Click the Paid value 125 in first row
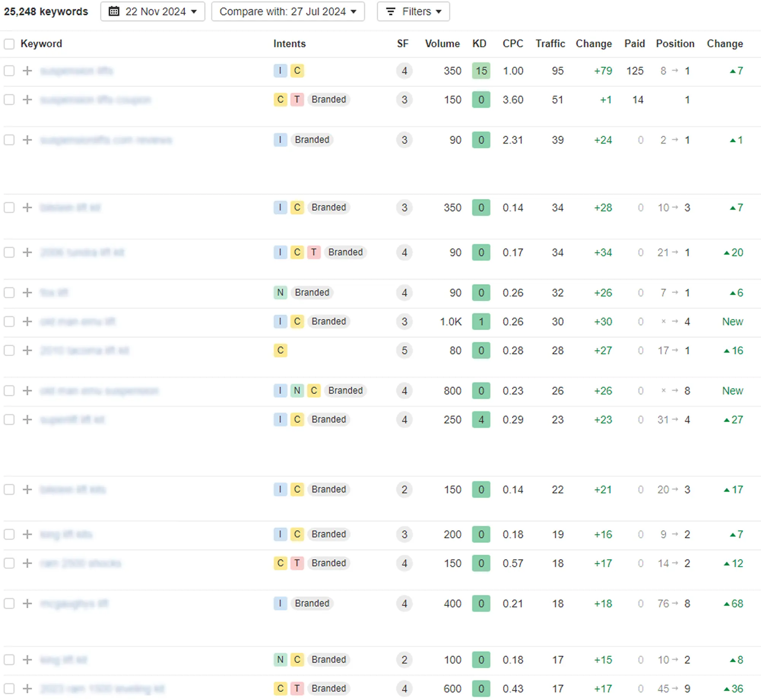 [635, 71]
